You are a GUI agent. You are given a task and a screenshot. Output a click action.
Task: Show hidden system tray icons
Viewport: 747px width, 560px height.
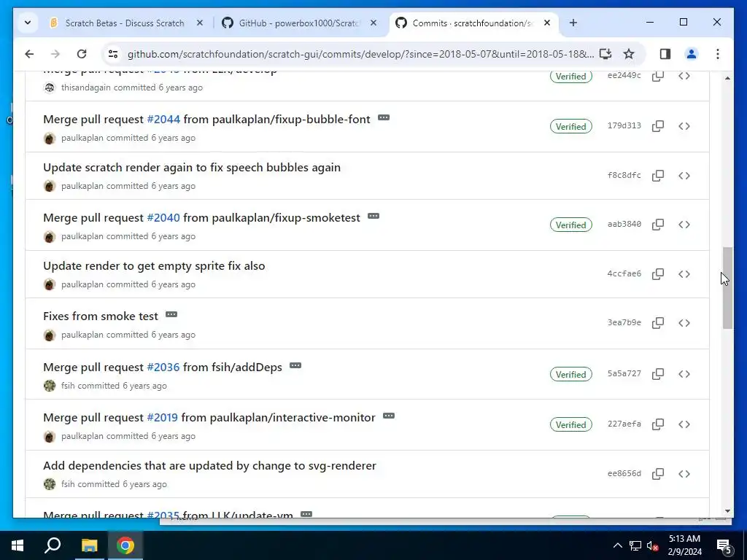click(617, 545)
